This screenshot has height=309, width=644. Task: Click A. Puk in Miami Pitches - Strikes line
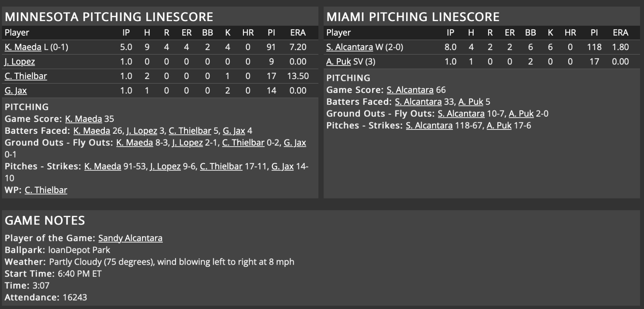coord(499,126)
